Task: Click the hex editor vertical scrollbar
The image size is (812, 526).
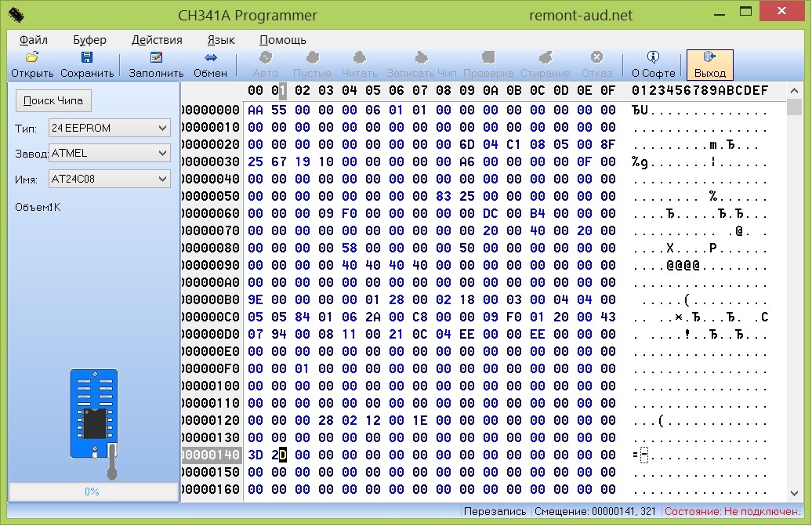Action: [x=794, y=298]
